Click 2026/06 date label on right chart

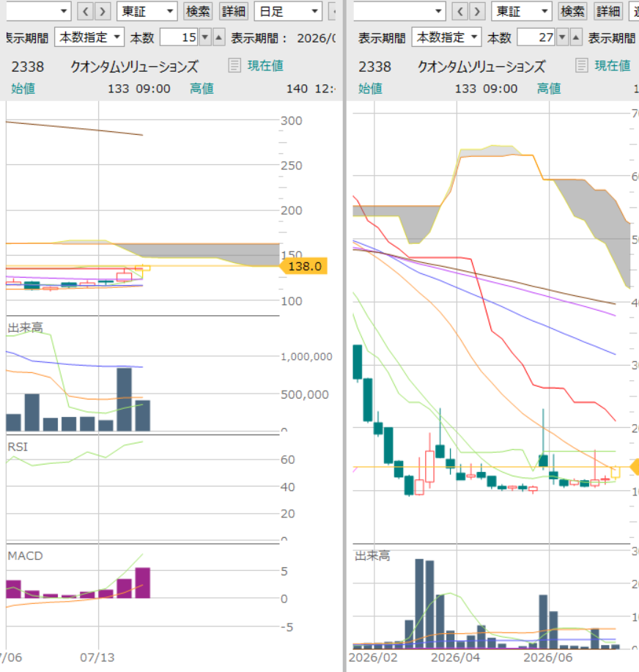(x=547, y=658)
